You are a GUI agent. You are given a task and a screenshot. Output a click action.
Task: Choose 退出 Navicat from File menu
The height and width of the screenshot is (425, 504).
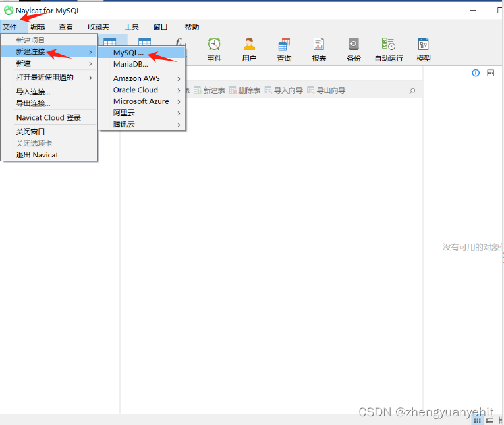tap(49, 155)
